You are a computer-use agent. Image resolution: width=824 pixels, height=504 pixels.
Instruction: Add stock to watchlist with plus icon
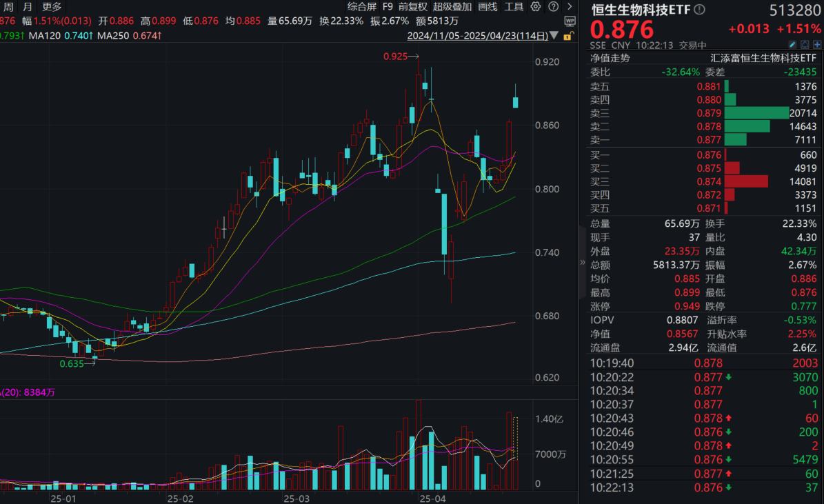816,45
